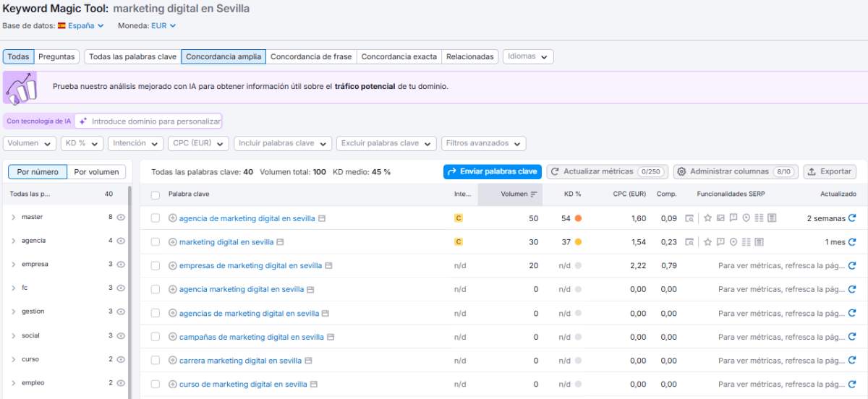Image resolution: width=868 pixels, height=399 pixels.
Task: Select the Todas filter tab
Action: click(18, 56)
